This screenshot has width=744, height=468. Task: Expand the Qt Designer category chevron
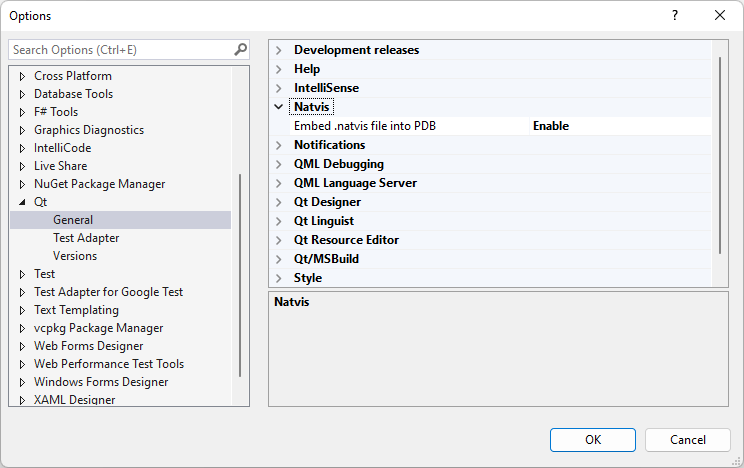(279, 202)
